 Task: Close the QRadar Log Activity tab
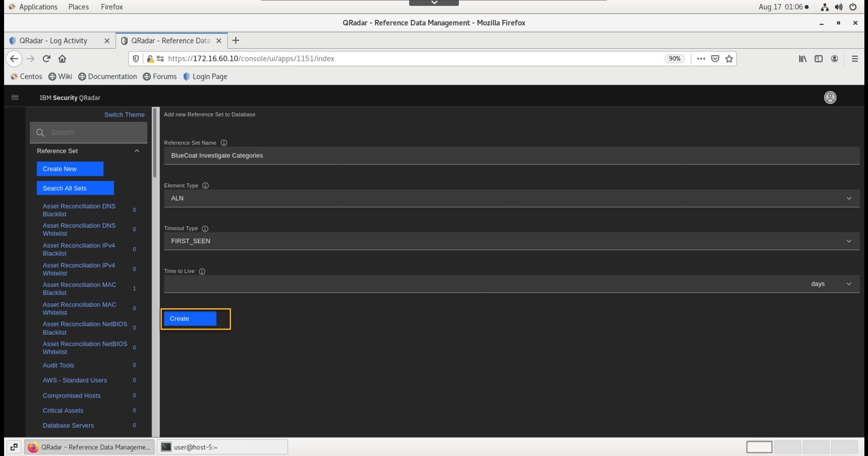click(107, 41)
